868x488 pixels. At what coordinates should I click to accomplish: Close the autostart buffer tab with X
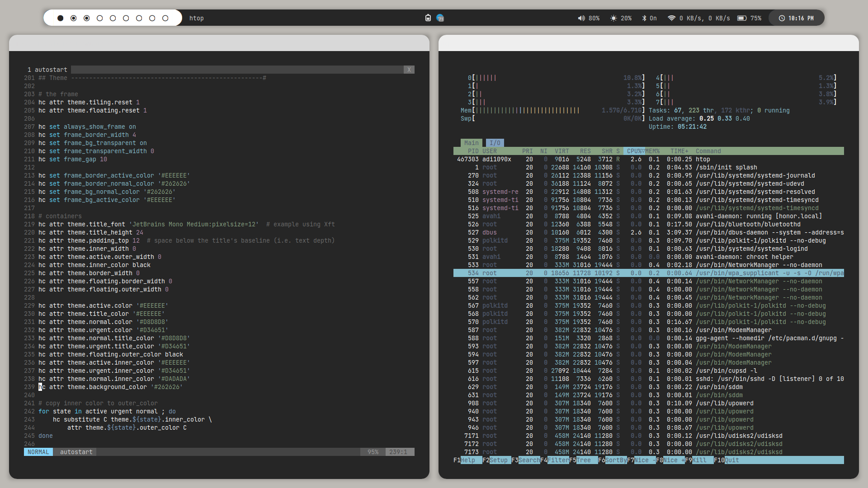(409, 70)
